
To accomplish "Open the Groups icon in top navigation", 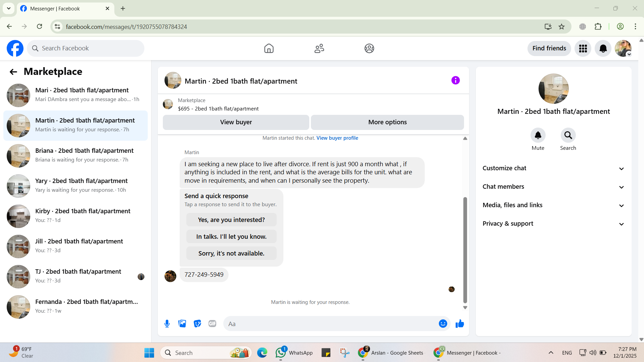I will (x=369, y=48).
